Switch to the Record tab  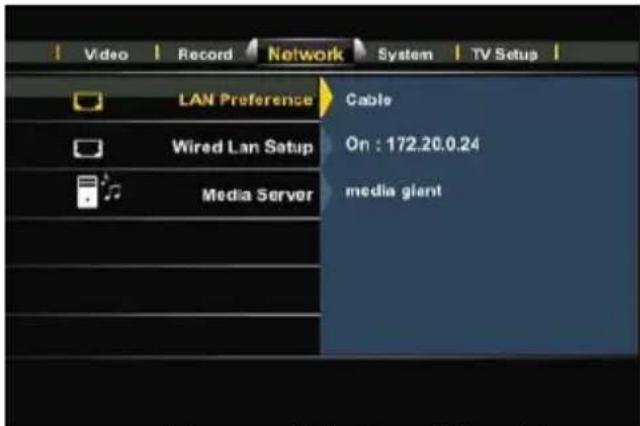point(205,54)
